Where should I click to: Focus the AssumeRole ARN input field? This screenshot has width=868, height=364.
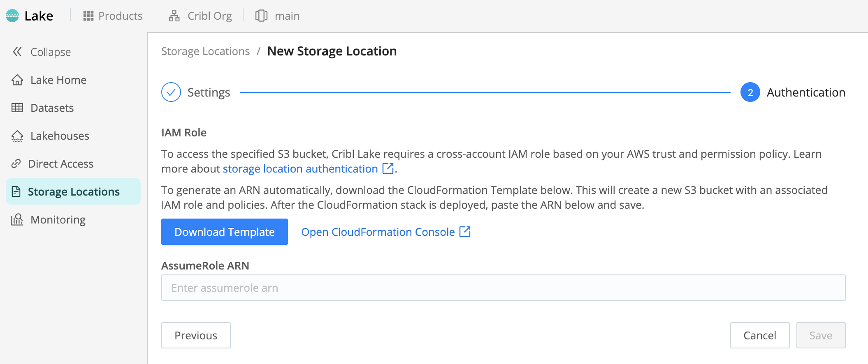tap(503, 288)
